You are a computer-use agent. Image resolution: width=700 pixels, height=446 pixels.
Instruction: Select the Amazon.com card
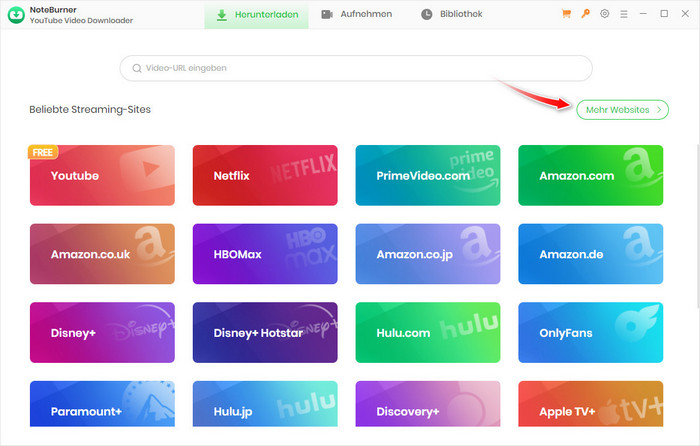[x=591, y=175]
